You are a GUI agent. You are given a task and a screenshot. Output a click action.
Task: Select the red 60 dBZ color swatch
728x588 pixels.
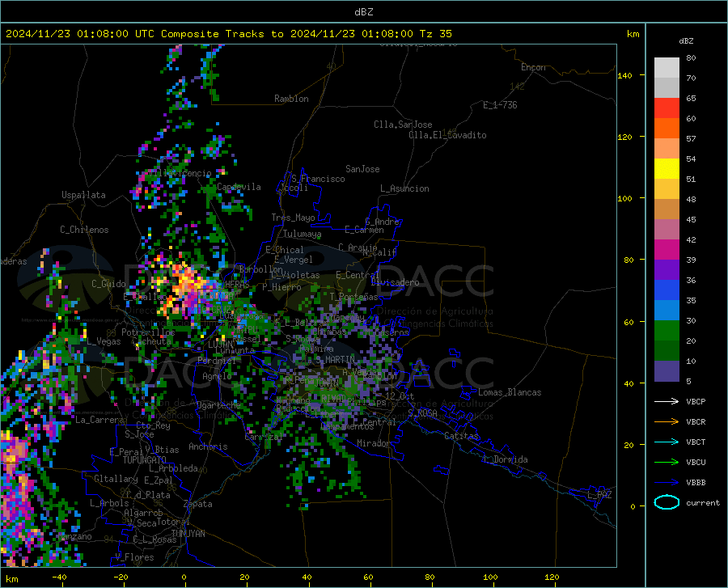click(x=667, y=108)
